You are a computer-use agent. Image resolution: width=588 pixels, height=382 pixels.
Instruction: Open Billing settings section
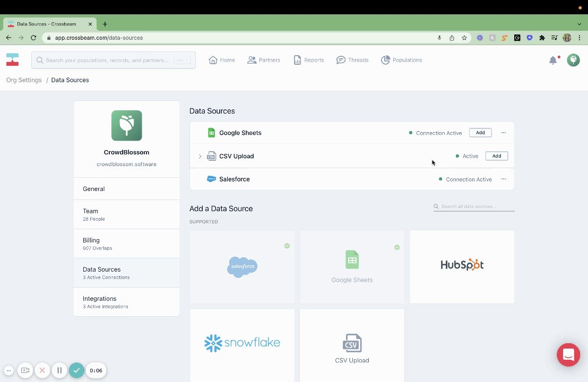127,244
